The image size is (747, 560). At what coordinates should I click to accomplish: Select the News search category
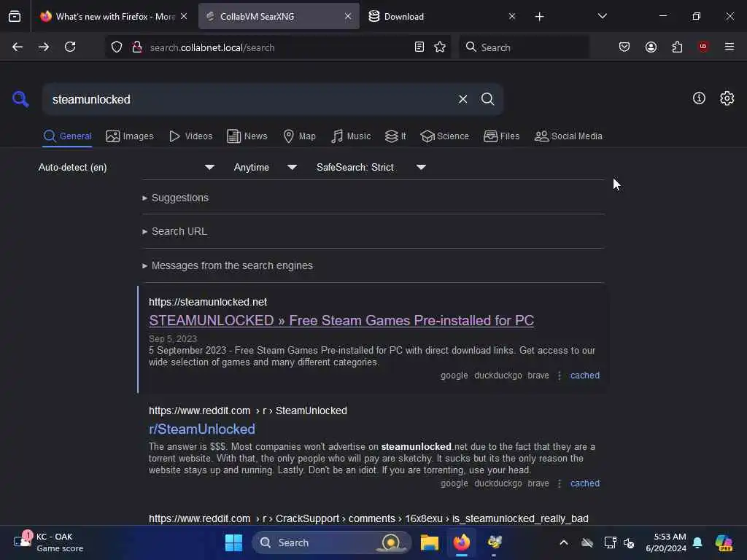247,136
